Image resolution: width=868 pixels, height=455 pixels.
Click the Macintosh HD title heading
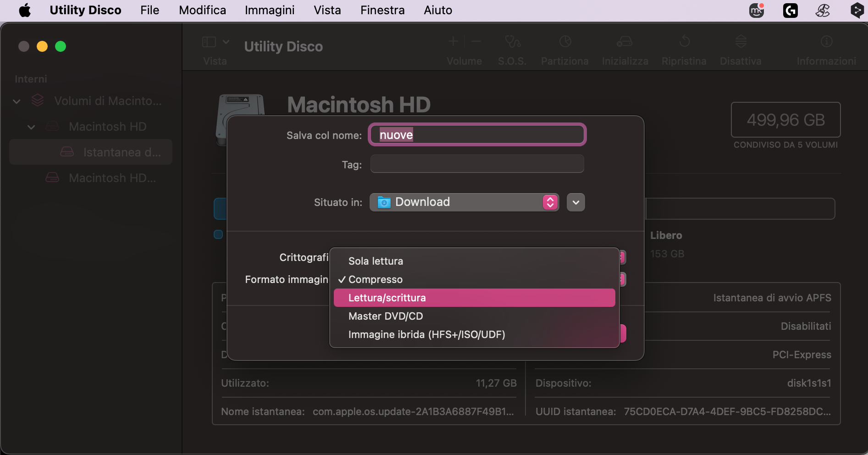click(x=359, y=105)
